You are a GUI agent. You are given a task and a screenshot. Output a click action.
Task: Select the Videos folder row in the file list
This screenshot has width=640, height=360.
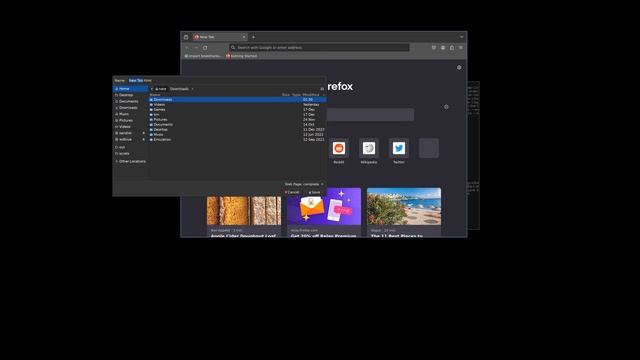point(238,104)
